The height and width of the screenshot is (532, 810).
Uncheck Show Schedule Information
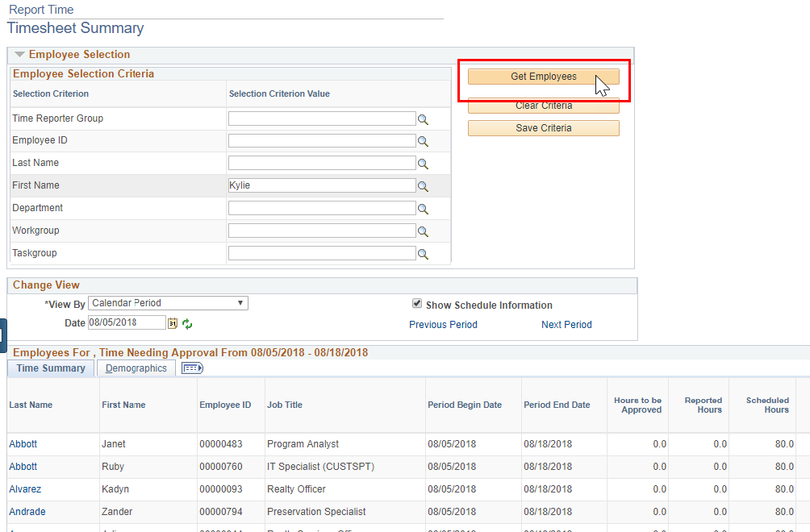pos(417,303)
